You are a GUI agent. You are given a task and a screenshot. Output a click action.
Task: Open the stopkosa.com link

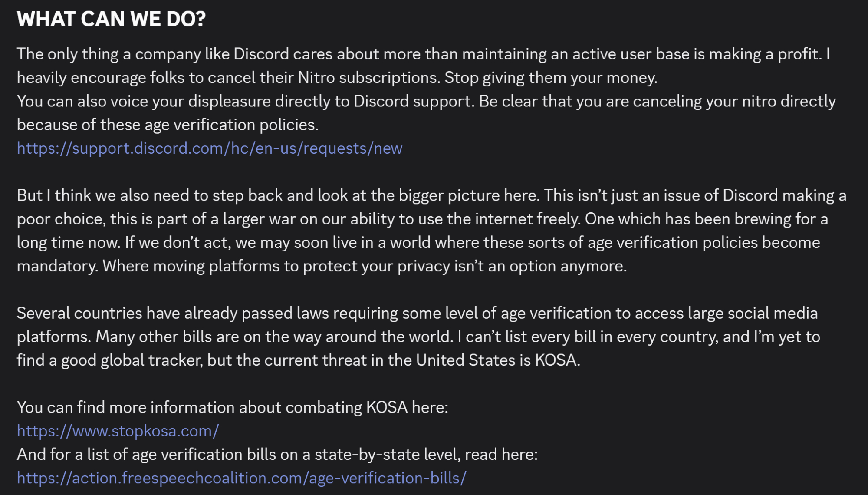[x=118, y=431]
